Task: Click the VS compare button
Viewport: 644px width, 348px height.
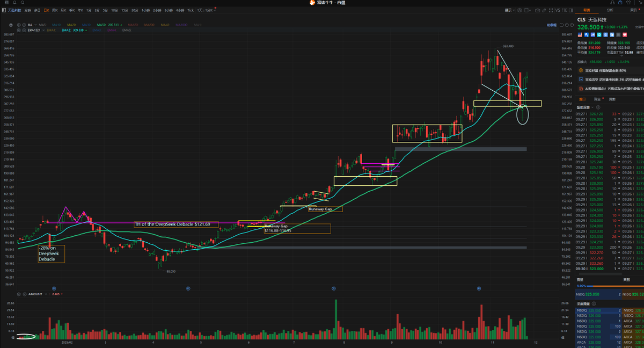Action: coord(558,10)
